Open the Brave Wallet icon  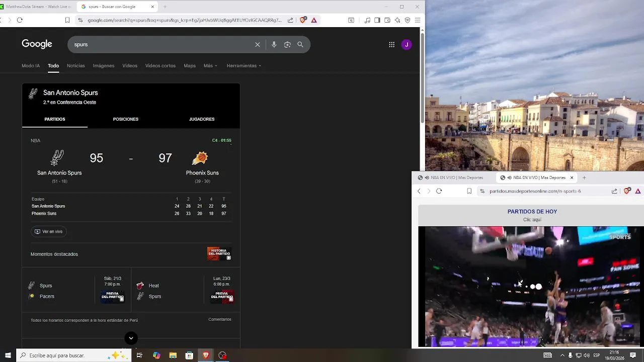387,20
